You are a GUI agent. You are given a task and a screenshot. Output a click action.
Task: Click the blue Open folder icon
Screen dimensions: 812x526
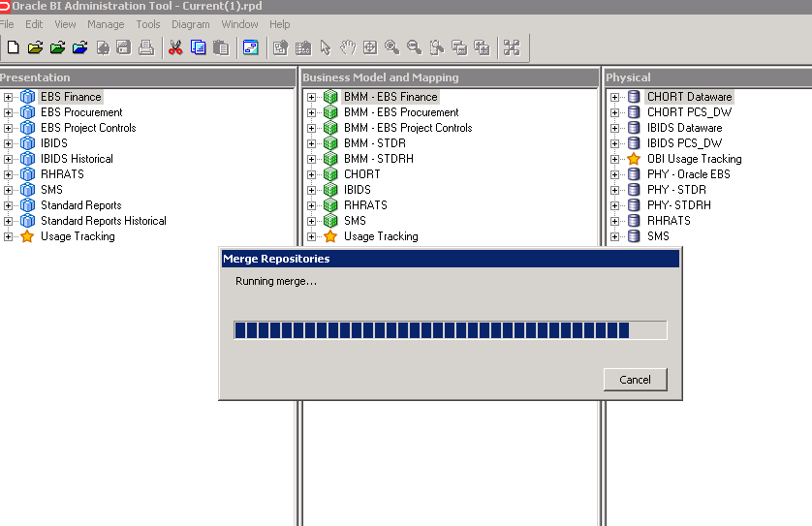tap(79, 48)
